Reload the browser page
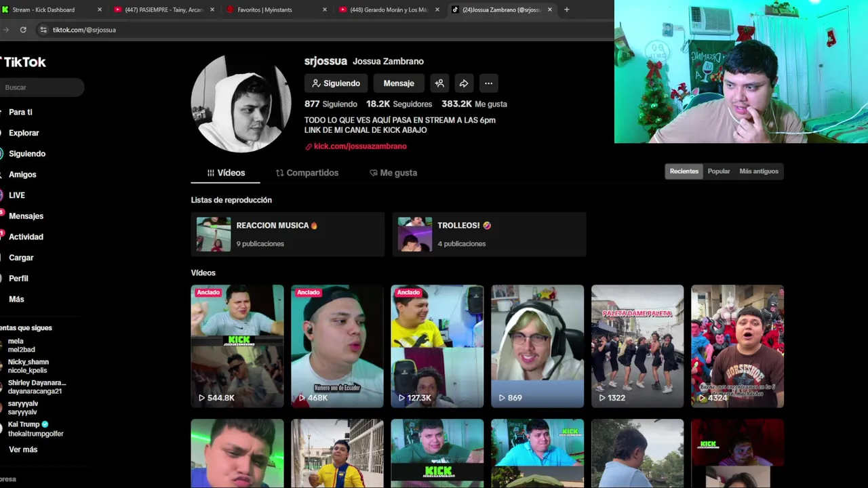Image resolution: width=868 pixels, height=488 pixels. pyautogui.click(x=23, y=30)
